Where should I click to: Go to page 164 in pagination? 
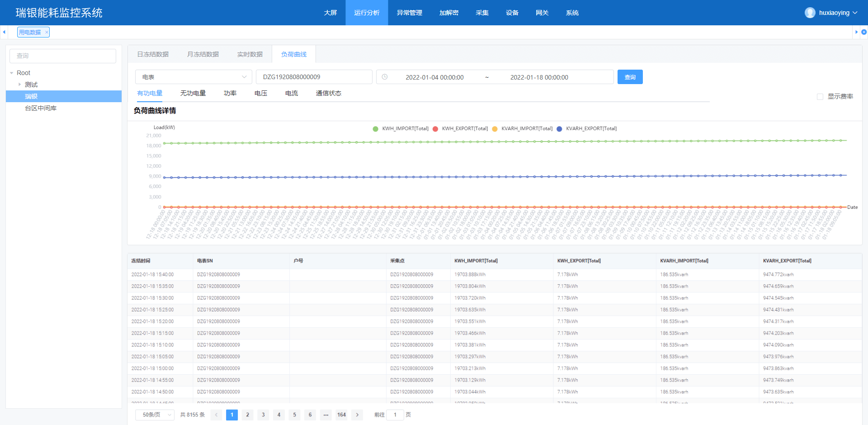point(341,415)
